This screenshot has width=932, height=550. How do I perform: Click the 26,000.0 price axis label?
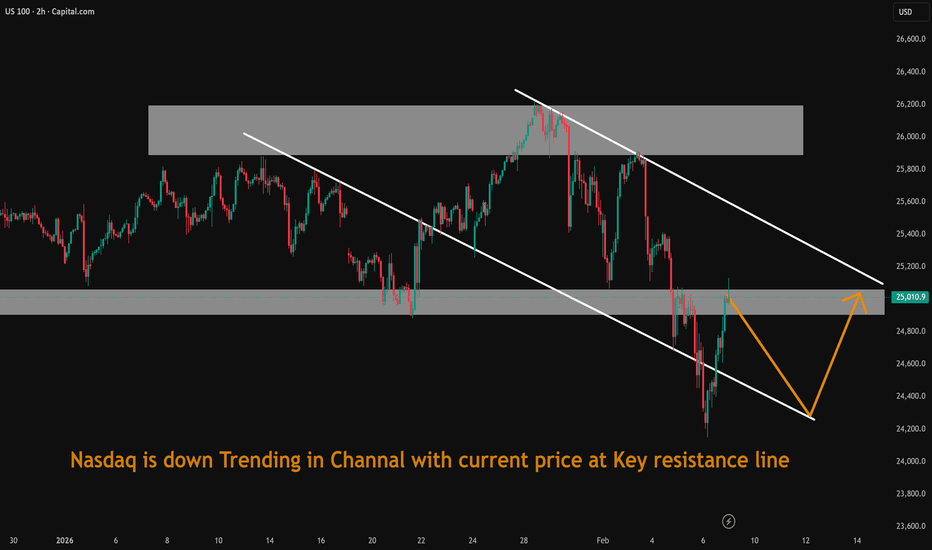pyautogui.click(x=907, y=136)
